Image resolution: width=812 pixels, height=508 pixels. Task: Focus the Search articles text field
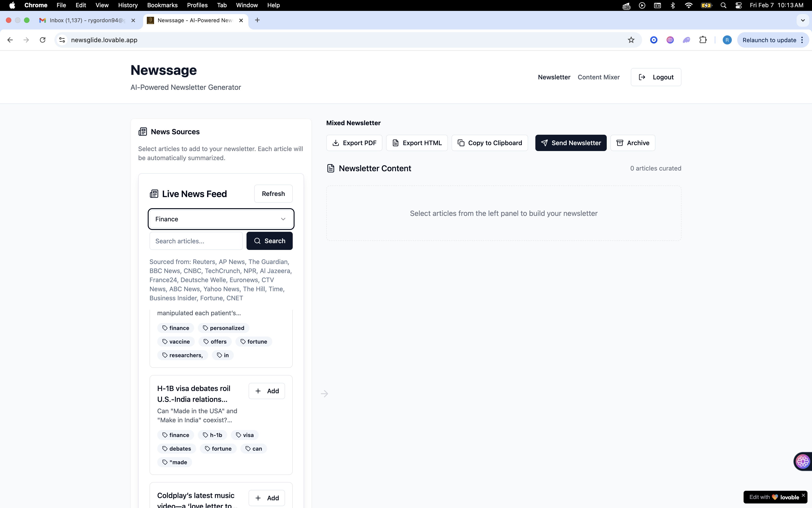(x=196, y=241)
